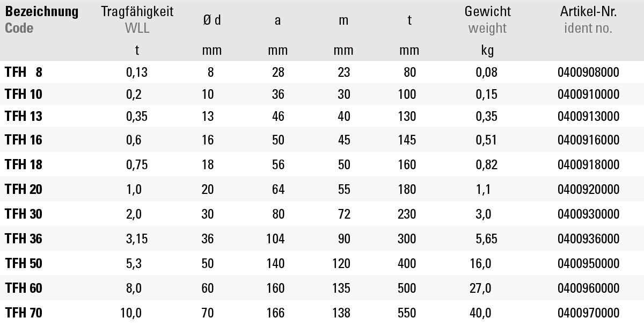Click the 5,65 weight value
Viewport: 644px width, 325px height.
coord(487,239)
